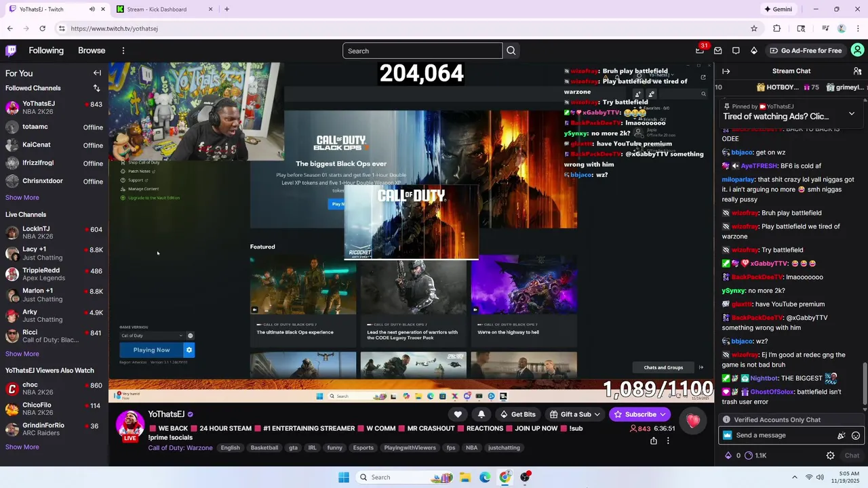
Task: Focus the Twitch search field
Action: (422, 51)
